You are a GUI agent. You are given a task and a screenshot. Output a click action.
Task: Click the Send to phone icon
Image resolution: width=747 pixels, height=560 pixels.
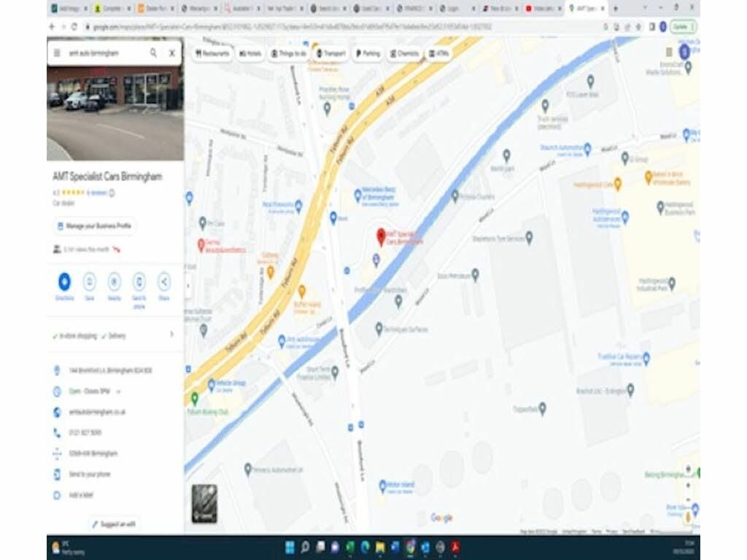pyautogui.click(x=139, y=281)
